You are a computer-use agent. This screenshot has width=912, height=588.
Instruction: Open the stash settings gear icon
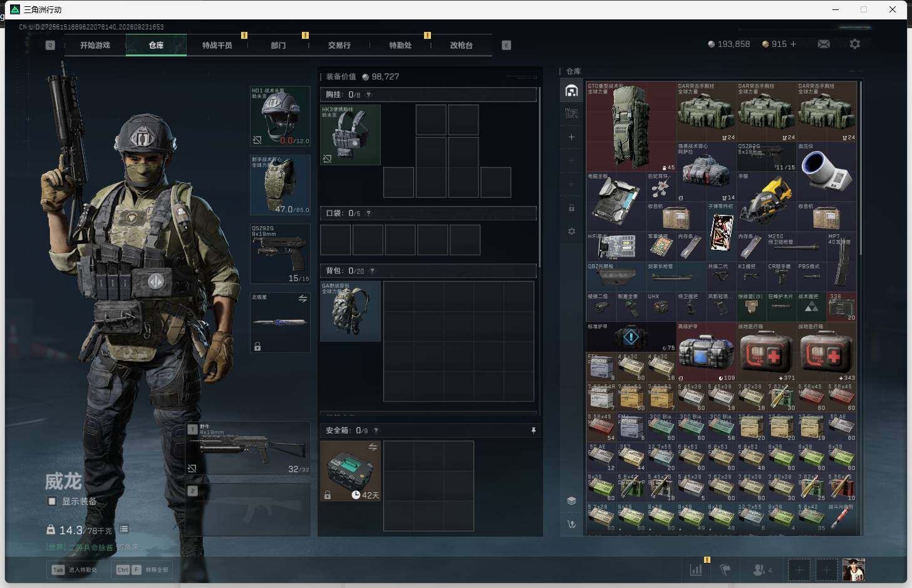pyautogui.click(x=571, y=231)
